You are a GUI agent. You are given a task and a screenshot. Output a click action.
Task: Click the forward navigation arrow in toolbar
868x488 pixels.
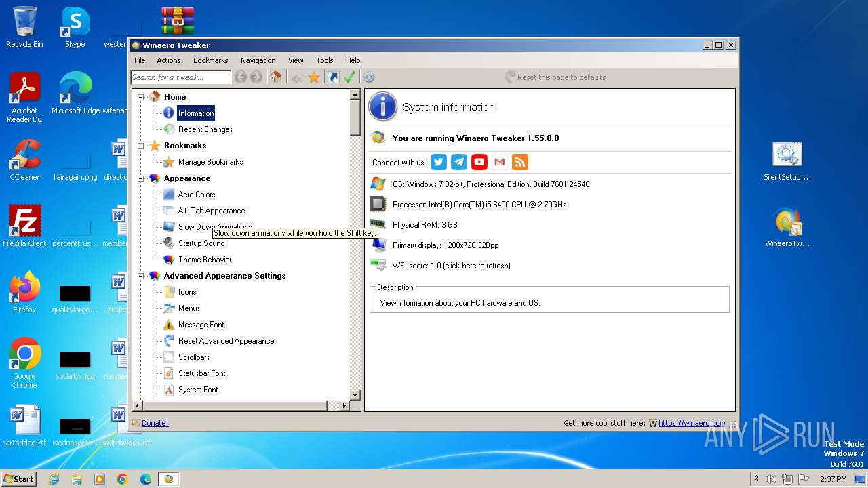256,77
